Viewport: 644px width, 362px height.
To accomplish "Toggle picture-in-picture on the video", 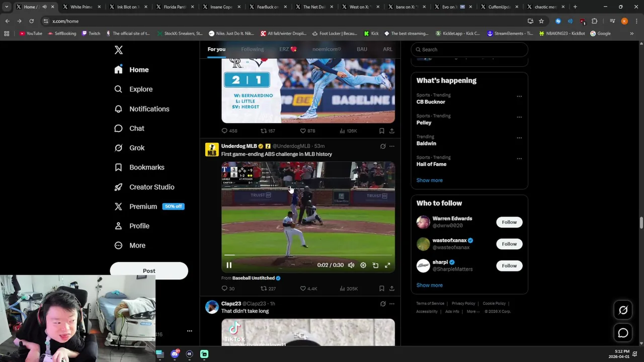I will pos(375,265).
